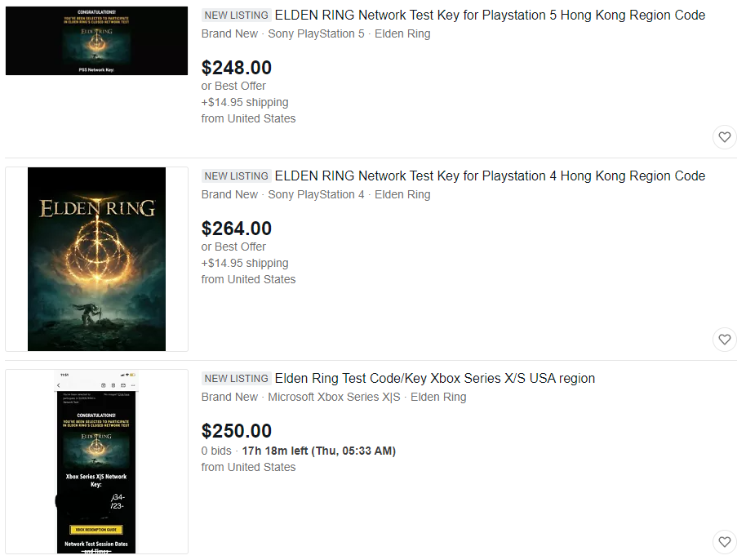Click the $264.00 price
Image resolution: width=746 pixels, height=560 pixels.
[237, 229]
